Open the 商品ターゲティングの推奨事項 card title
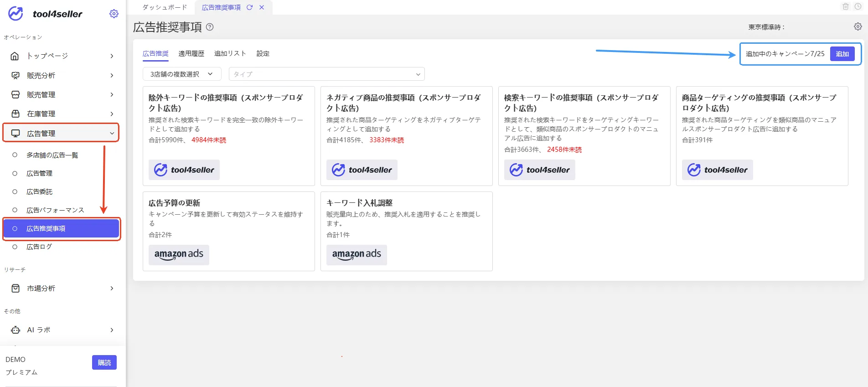Image resolution: width=868 pixels, height=387 pixels. 759,103
